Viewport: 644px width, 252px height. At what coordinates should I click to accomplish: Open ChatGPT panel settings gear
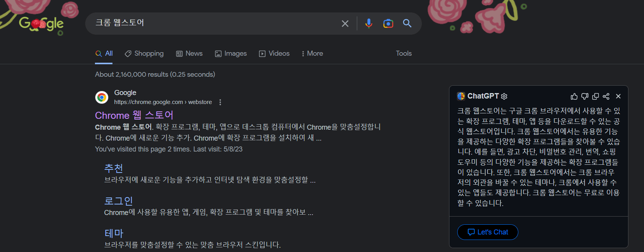pos(504,96)
